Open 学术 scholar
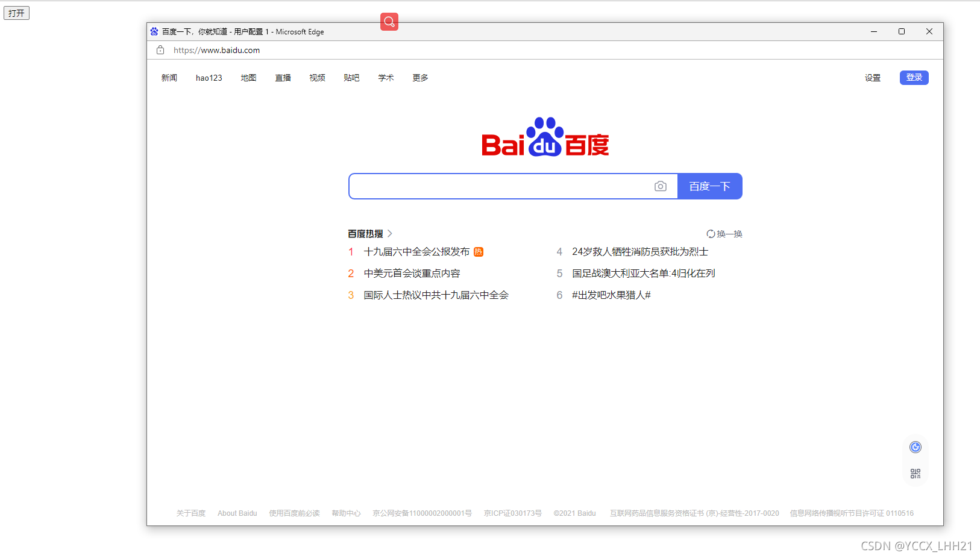980x558 pixels. [x=386, y=78]
